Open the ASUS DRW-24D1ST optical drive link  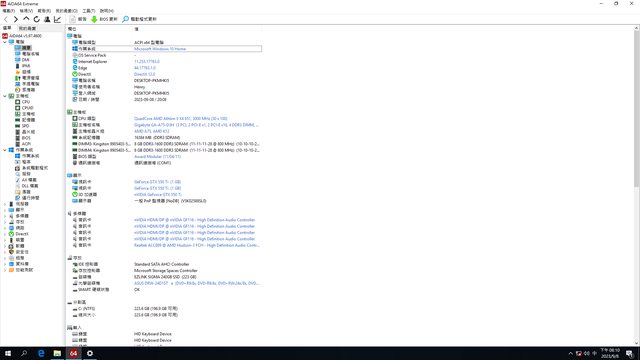197,283
